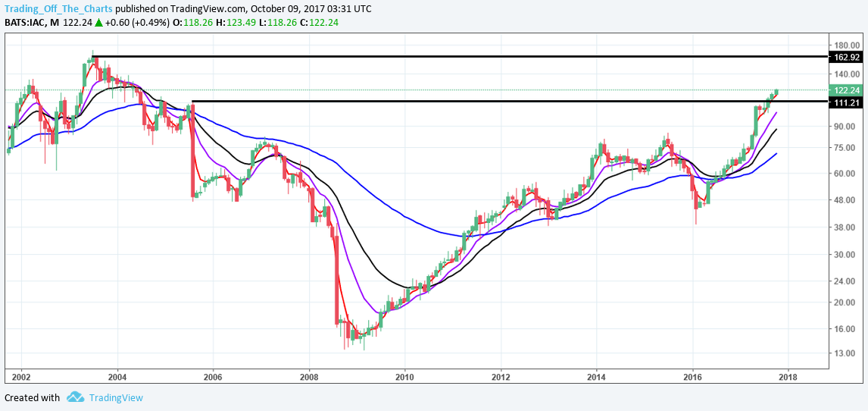Screen dimensions: 868x411
Task: Click the 2016 year label on time axis
Action: [x=692, y=377]
